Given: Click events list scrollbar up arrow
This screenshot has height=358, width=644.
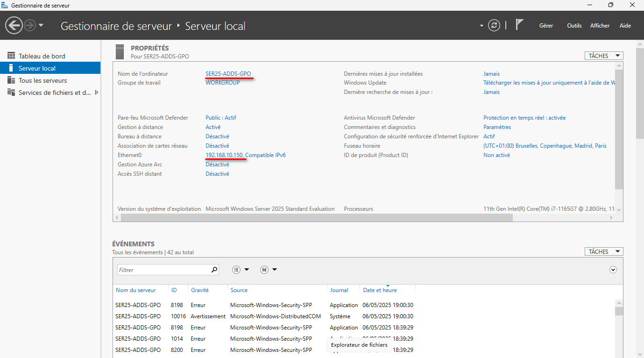Looking at the screenshot, I should pyautogui.click(x=619, y=303).
